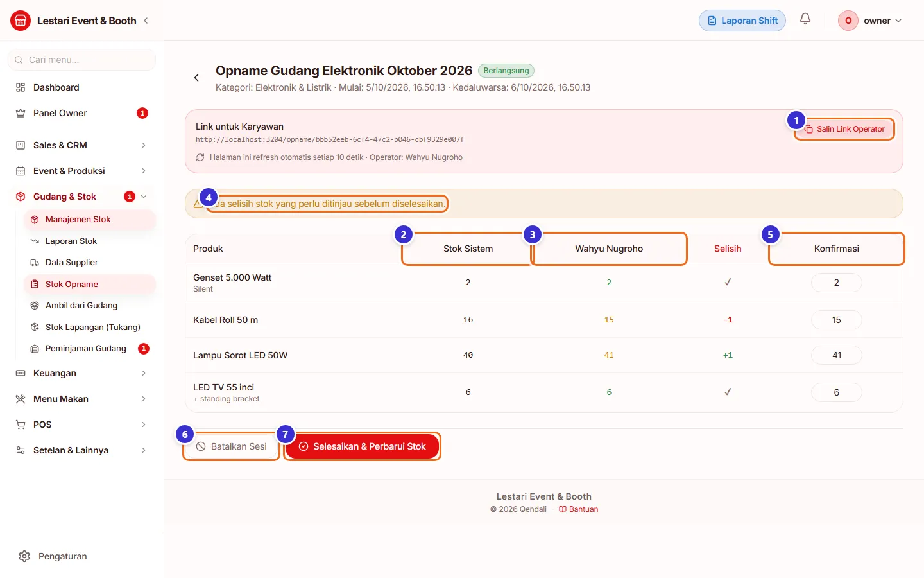Open Stok Lapangan (Tukang) menu item
The width and height of the screenshot is (924, 578).
(x=90, y=328)
